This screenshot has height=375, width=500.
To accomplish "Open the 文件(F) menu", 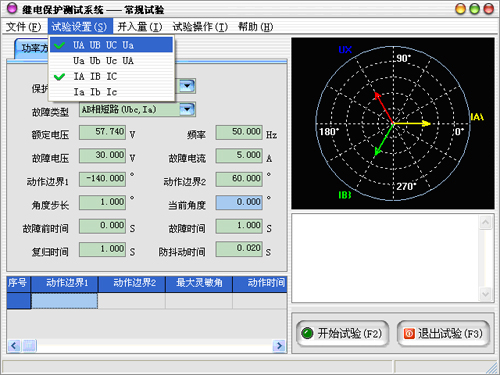I will (23, 27).
